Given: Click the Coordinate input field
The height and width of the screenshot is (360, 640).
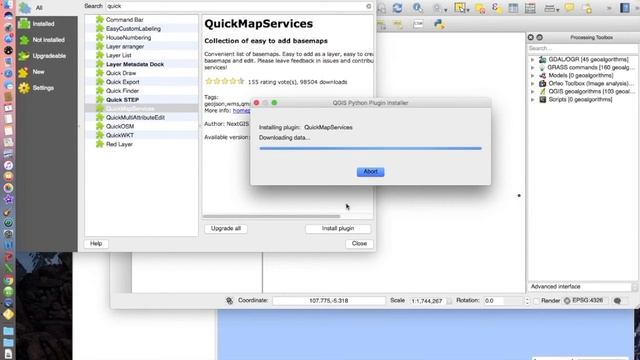Looking at the screenshot, I should pos(329,301).
